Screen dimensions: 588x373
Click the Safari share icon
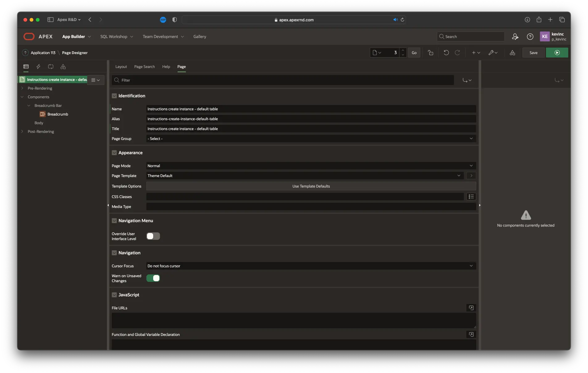tap(539, 19)
